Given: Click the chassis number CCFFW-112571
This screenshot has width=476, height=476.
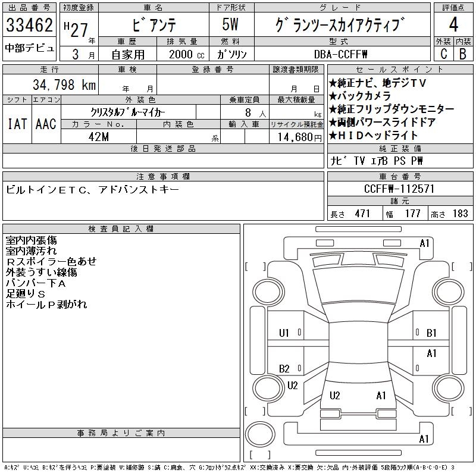Looking at the screenshot, I should (399, 189).
